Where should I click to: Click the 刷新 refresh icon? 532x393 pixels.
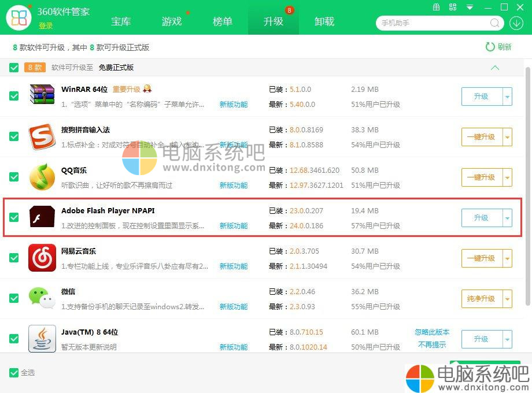[490, 47]
